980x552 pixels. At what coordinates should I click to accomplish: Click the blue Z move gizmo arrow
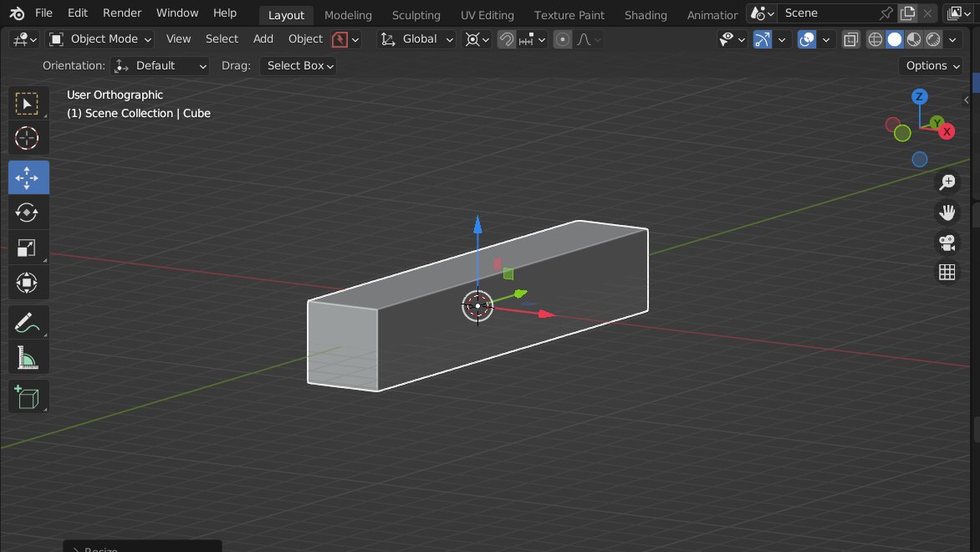[477, 225]
